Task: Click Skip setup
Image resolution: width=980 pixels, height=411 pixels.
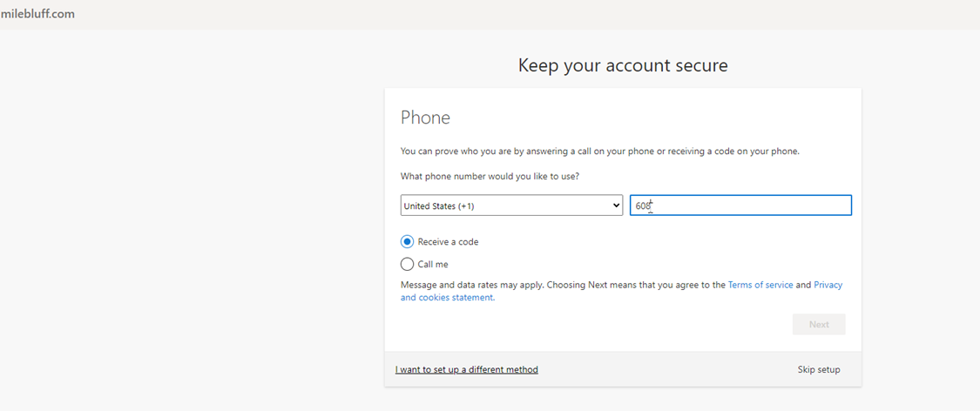Action: pyautogui.click(x=819, y=369)
